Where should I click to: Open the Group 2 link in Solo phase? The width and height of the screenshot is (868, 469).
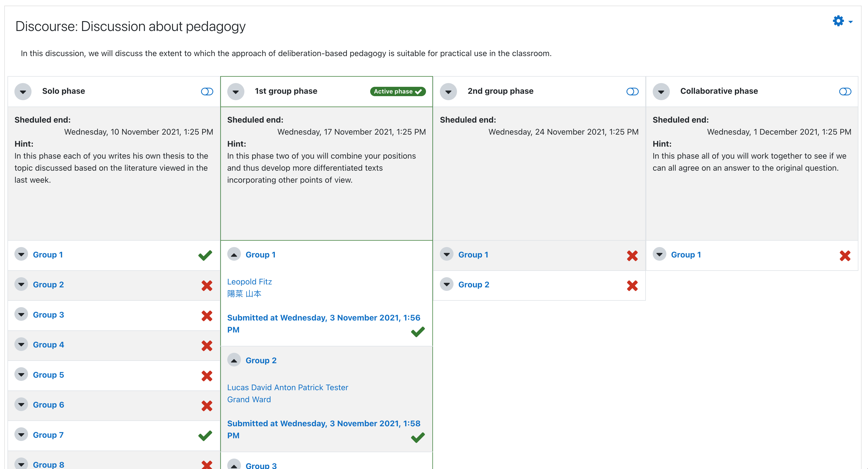coord(48,285)
